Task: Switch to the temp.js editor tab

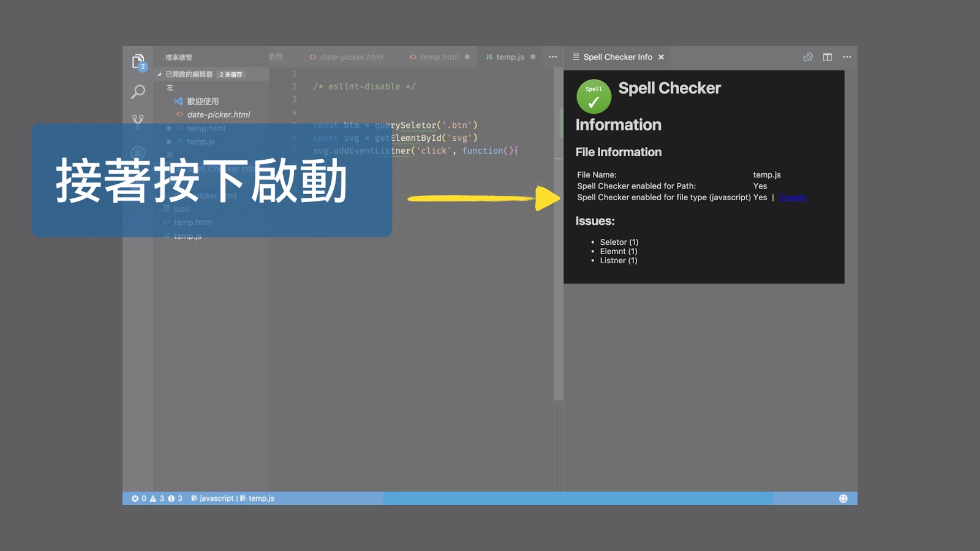Action: 510,57
